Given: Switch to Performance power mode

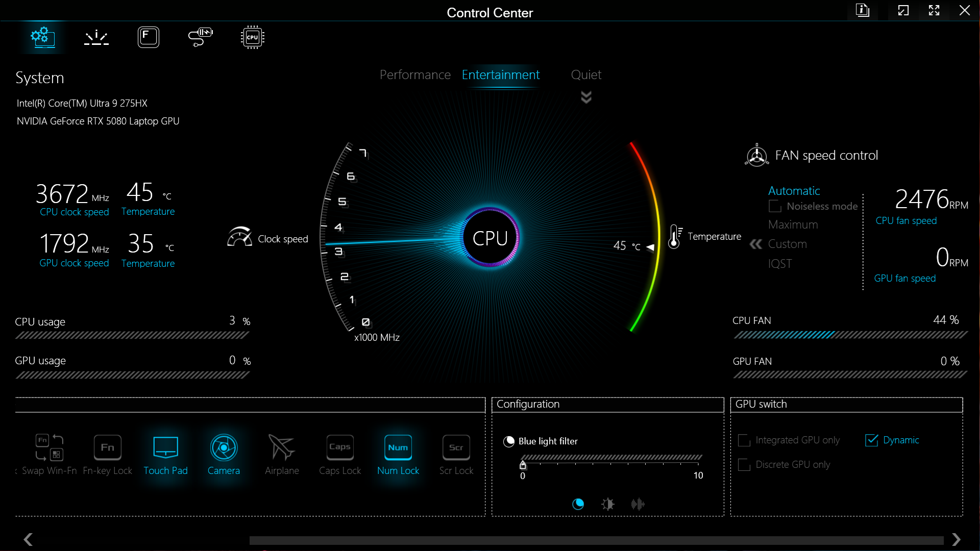Looking at the screenshot, I should pyautogui.click(x=415, y=75).
